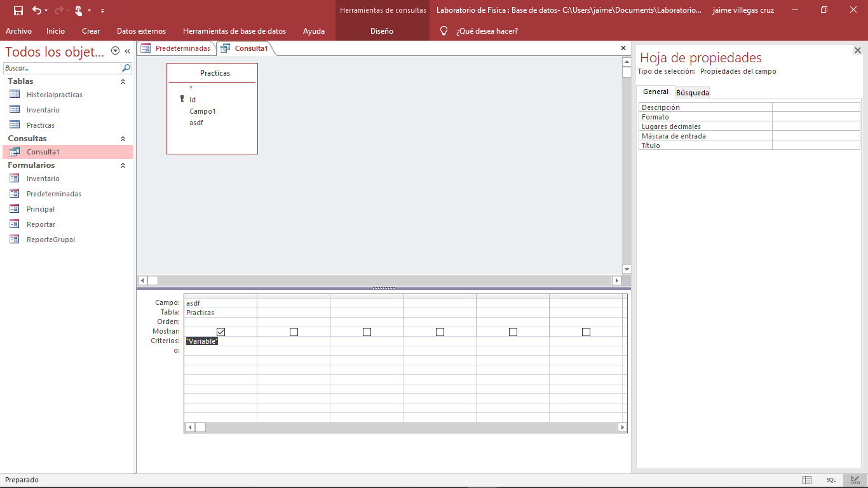868x488 pixels.
Task: Open the Archivo menu
Action: click(18, 31)
